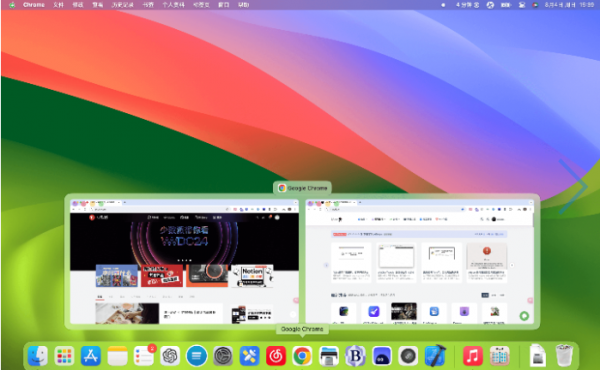The image size is (600, 370).
Task: Launch the App Store dock icon
Action: 91,356
